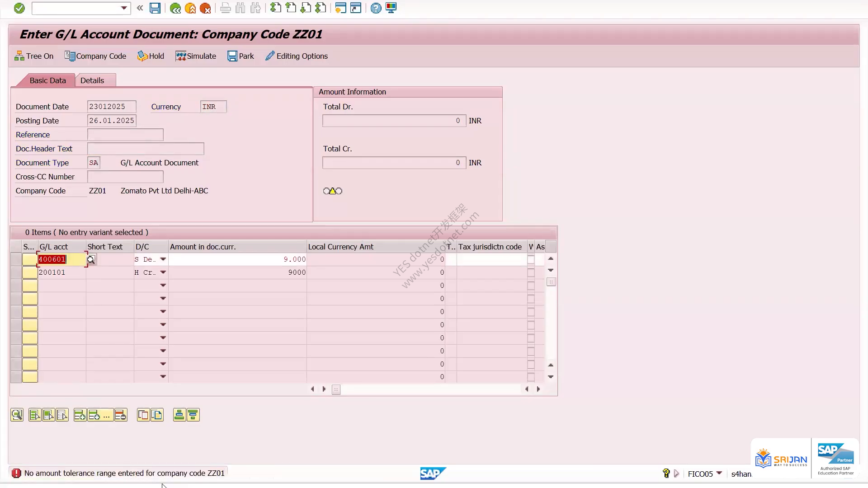Select the Basic Data tab
This screenshot has width=868, height=488.
click(47, 80)
